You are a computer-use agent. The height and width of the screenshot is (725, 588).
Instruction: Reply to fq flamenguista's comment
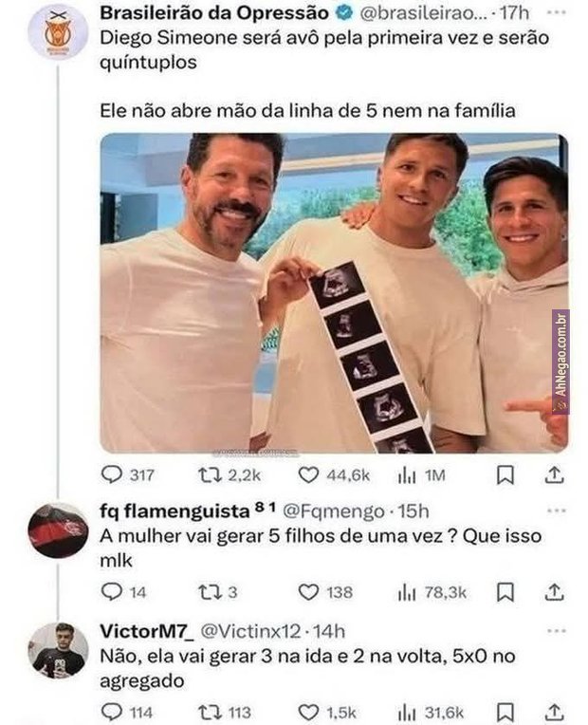click(x=112, y=592)
